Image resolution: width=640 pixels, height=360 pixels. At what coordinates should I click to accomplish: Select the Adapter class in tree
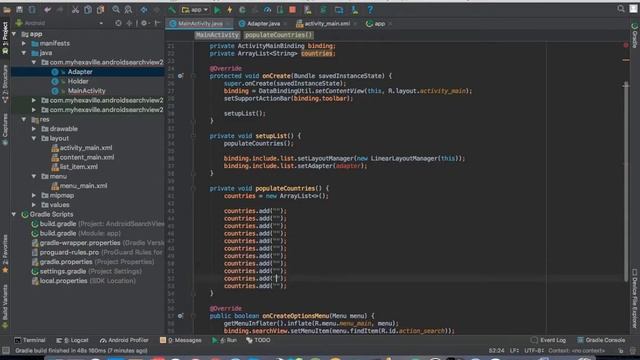coord(80,72)
